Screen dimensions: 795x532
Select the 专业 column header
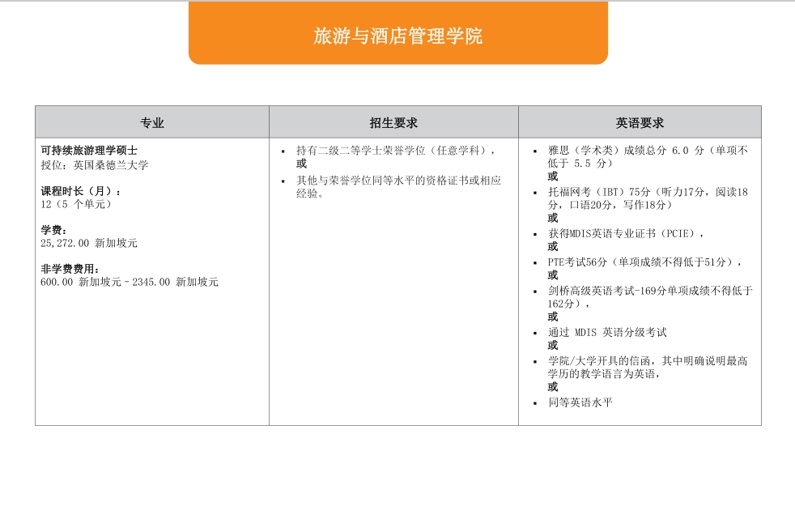(152, 123)
